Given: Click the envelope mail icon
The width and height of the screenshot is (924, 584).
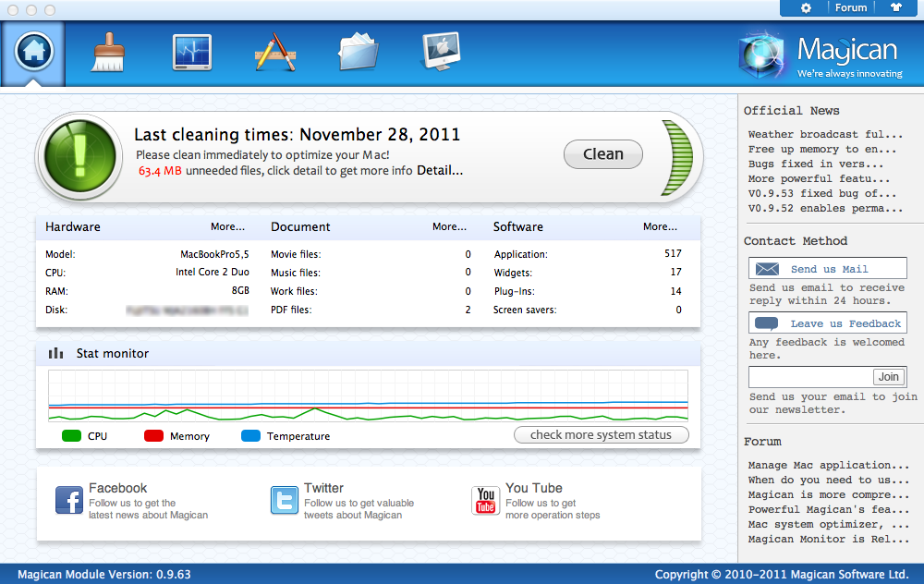Looking at the screenshot, I should [x=767, y=269].
